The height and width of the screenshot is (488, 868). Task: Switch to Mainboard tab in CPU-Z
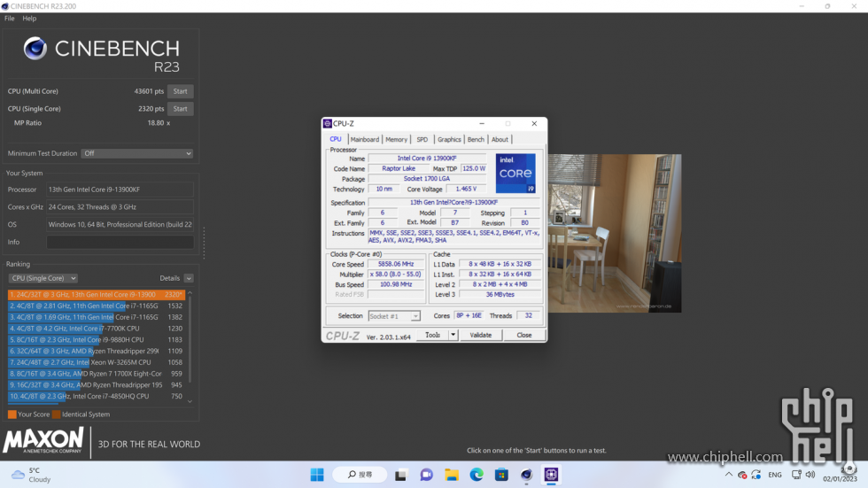pyautogui.click(x=365, y=139)
